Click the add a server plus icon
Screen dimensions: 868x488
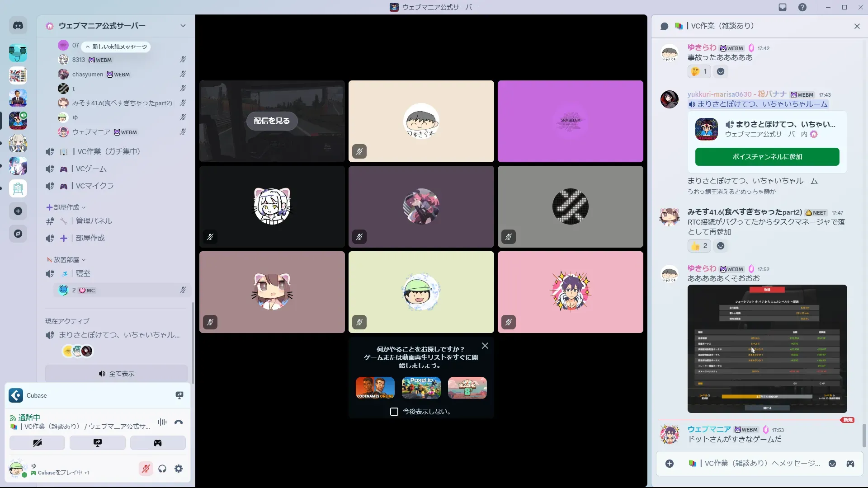point(18,211)
